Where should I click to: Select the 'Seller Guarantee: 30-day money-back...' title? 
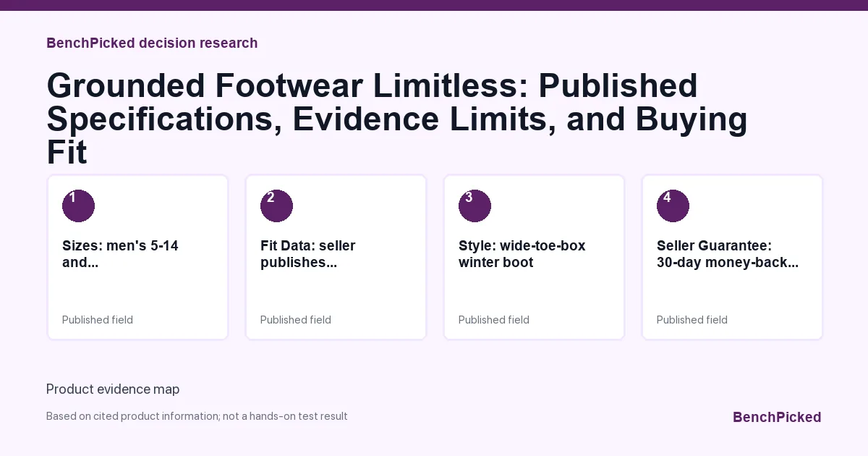(728, 254)
